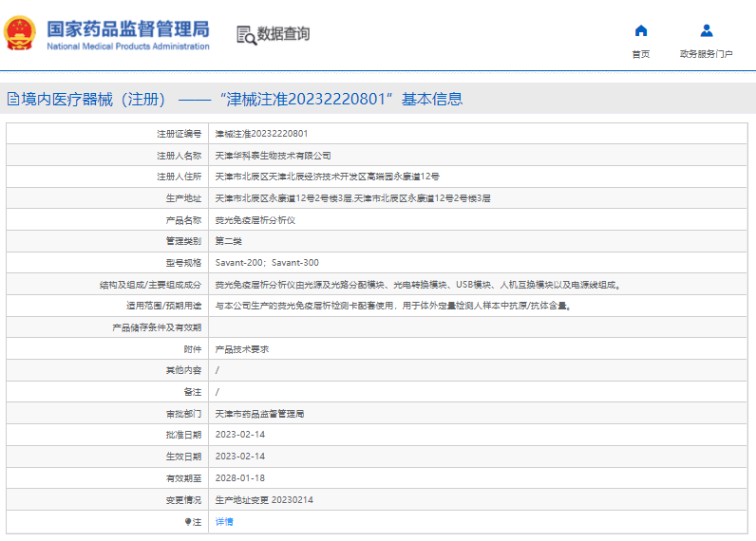
Task: Click the 政务服务门户 label
Action: point(707,54)
